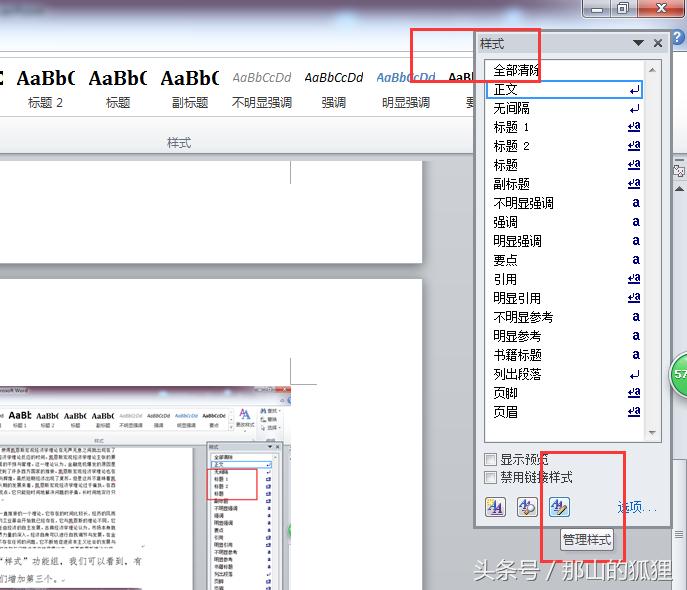Image resolution: width=687 pixels, height=590 pixels.
Task: Open the 样式 pane options dropdown arrow
Action: click(638, 43)
